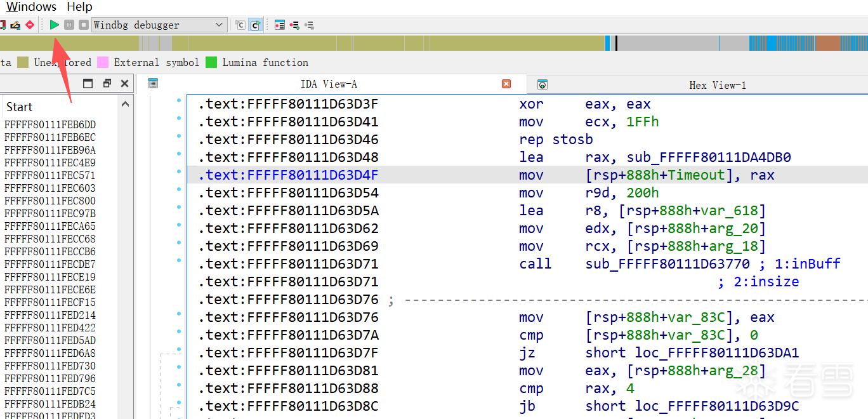Click the grey C tracing toolbar icon
The image size is (868, 419).
point(240,25)
